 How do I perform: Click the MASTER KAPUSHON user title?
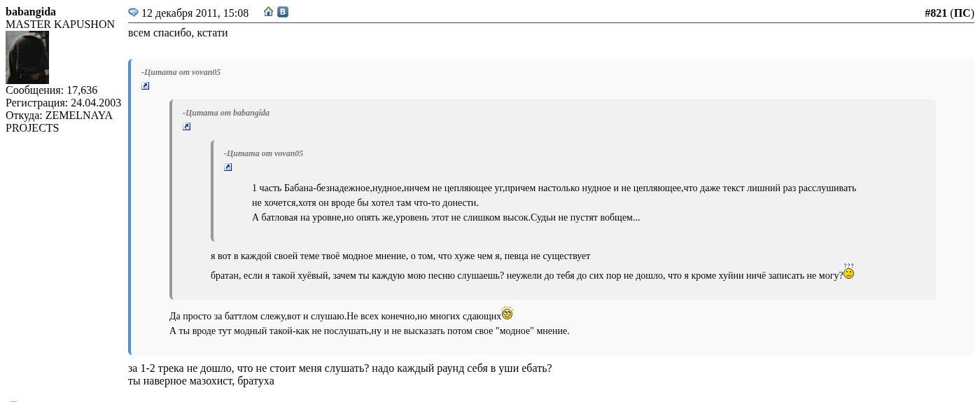click(60, 25)
